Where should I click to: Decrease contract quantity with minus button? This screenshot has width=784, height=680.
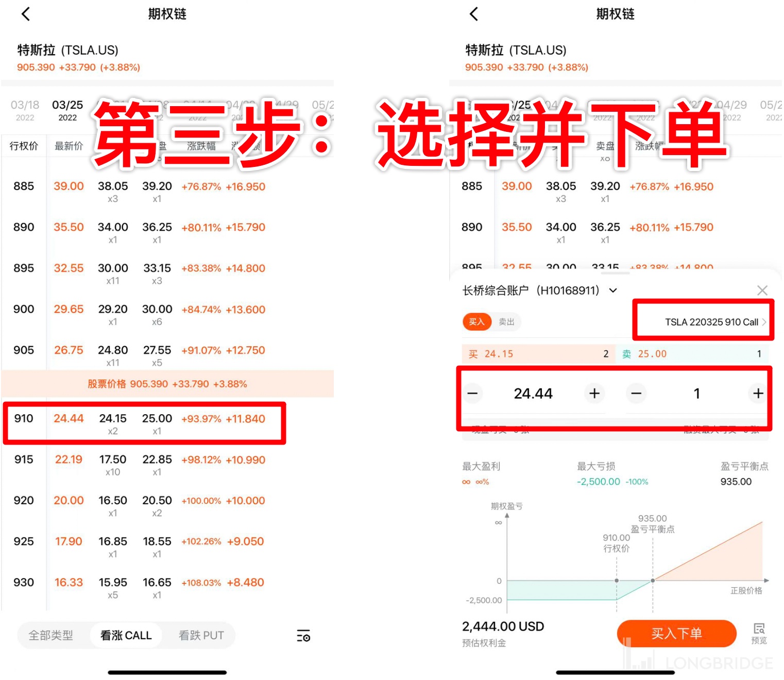click(636, 394)
